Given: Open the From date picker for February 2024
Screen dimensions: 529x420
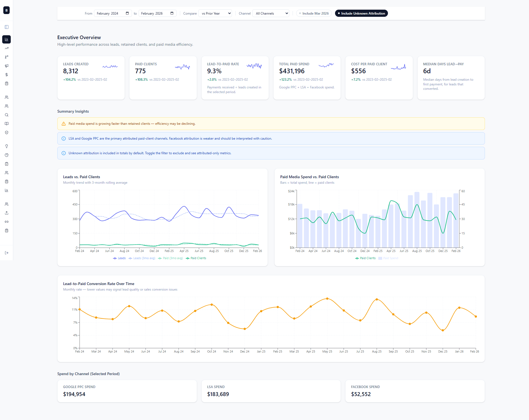Looking at the screenshot, I should (x=113, y=13).
